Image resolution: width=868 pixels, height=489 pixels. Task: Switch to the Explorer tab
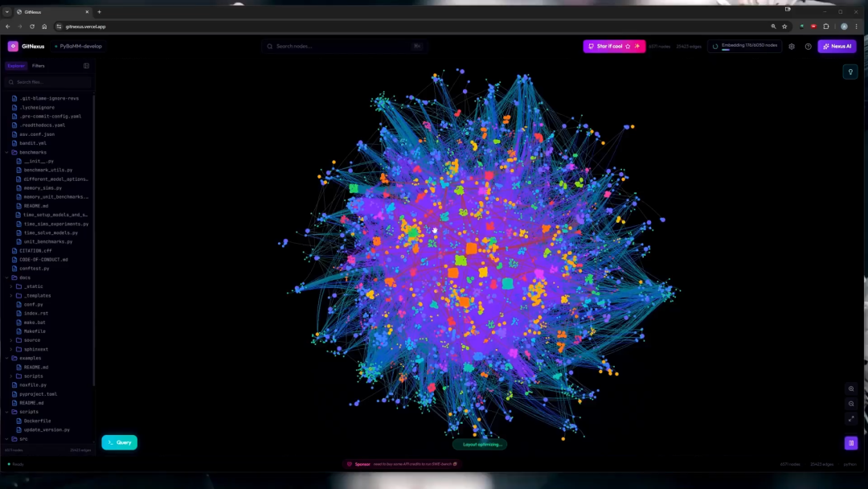coord(16,66)
